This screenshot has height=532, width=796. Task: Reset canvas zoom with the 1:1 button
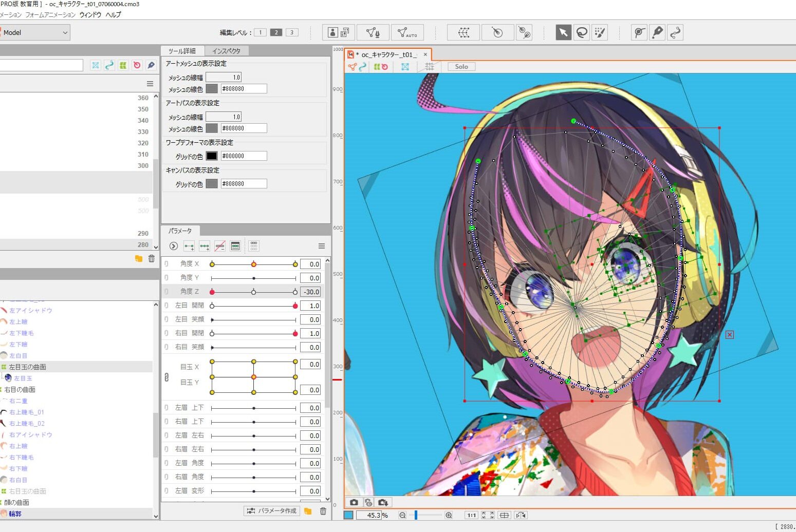point(471,515)
